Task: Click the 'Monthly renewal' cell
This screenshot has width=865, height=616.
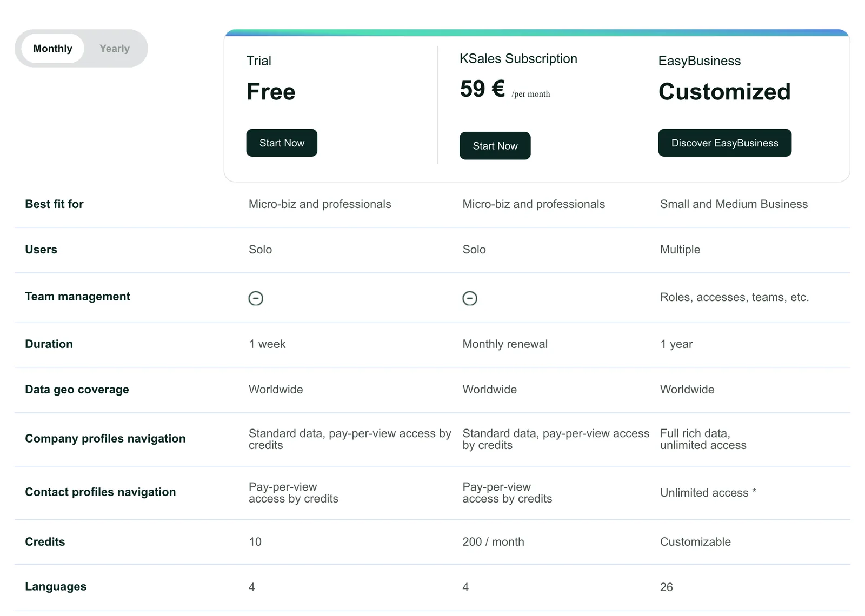Action: (x=505, y=344)
